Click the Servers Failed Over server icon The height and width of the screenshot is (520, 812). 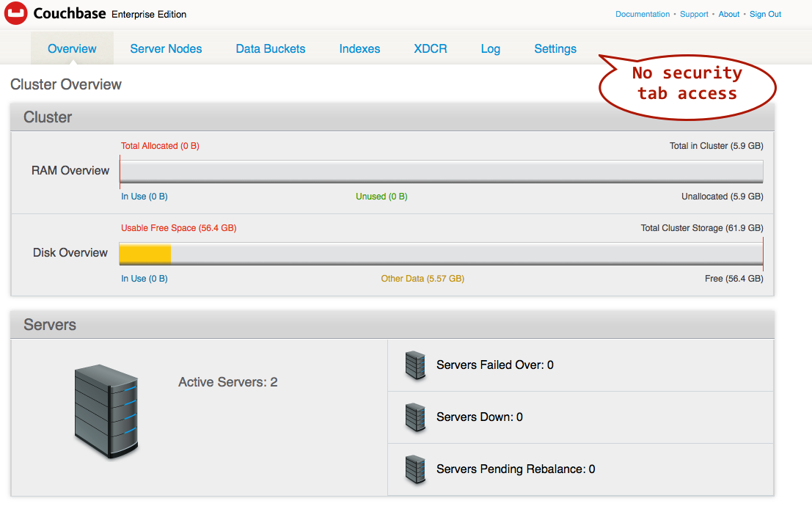415,365
